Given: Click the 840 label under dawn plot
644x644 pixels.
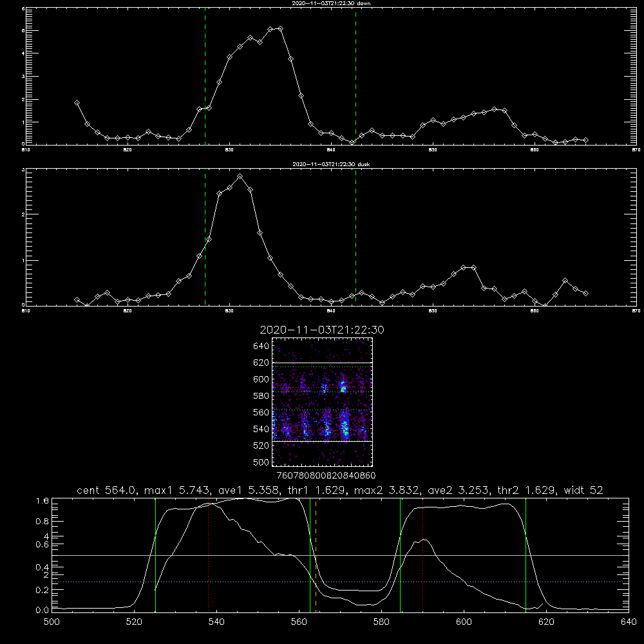Looking at the screenshot, I should point(331,150).
